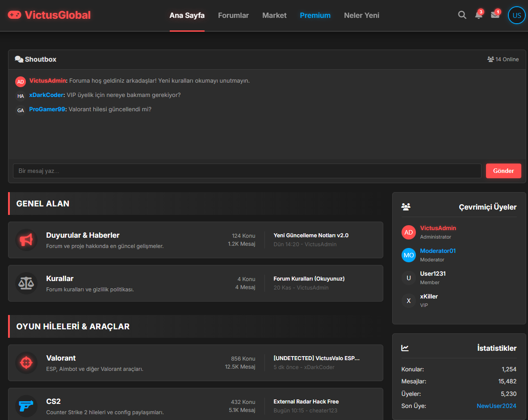Click the OYUN HİLELERİ & ARAÇLAR header
This screenshot has width=528, height=420.
click(195, 326)
